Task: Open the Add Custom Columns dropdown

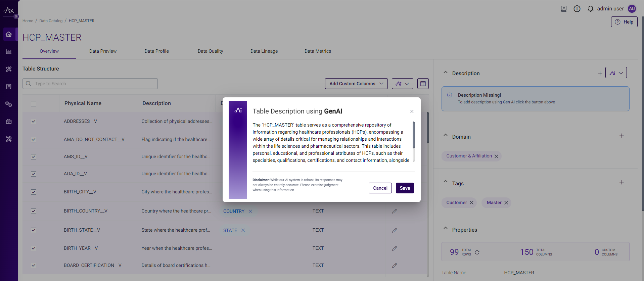Action: pyautogui.click(x=356, y=84)
